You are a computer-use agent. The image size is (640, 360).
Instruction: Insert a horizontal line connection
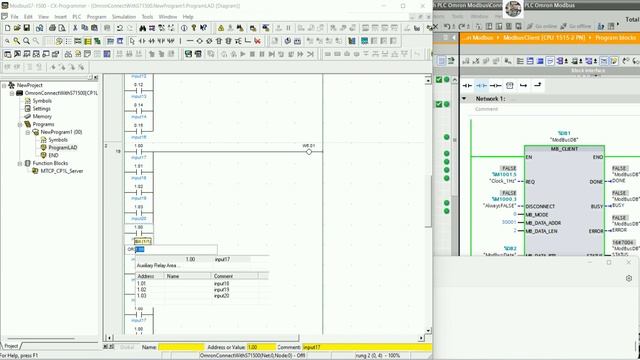click(190, 41)
